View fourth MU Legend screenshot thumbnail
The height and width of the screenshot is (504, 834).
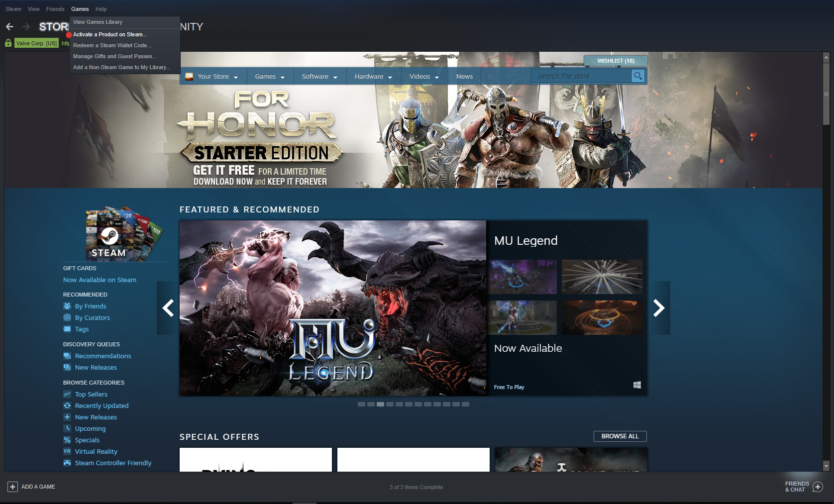602,317
